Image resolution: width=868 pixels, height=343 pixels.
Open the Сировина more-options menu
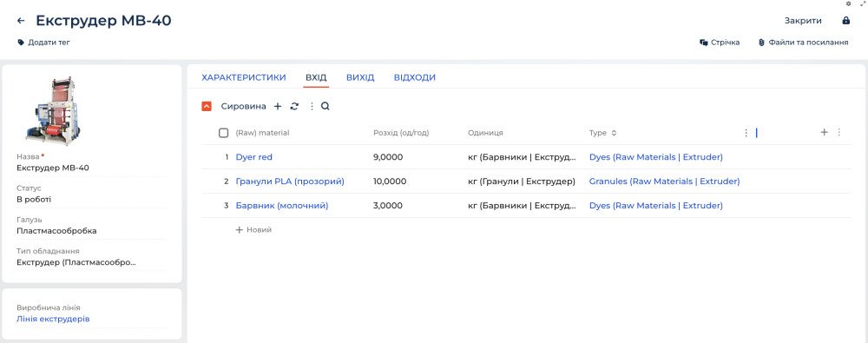[x=312, y=107]
